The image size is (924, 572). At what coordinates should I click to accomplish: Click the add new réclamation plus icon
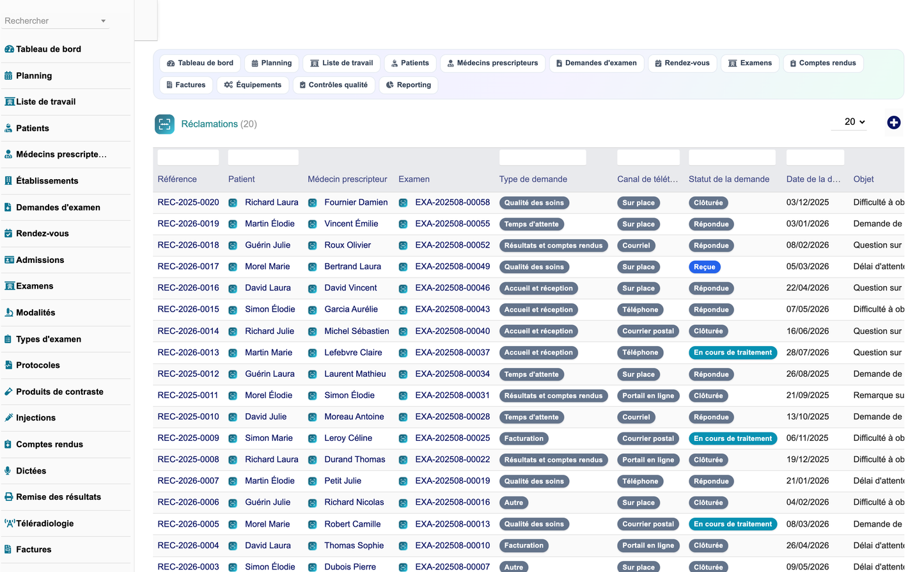[x=894, y=122]
